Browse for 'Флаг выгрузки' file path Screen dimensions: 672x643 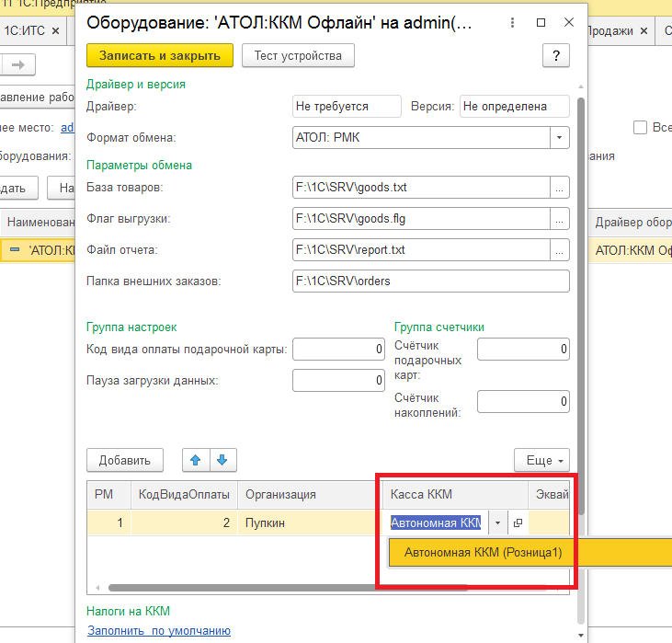(x=559, y=219)
